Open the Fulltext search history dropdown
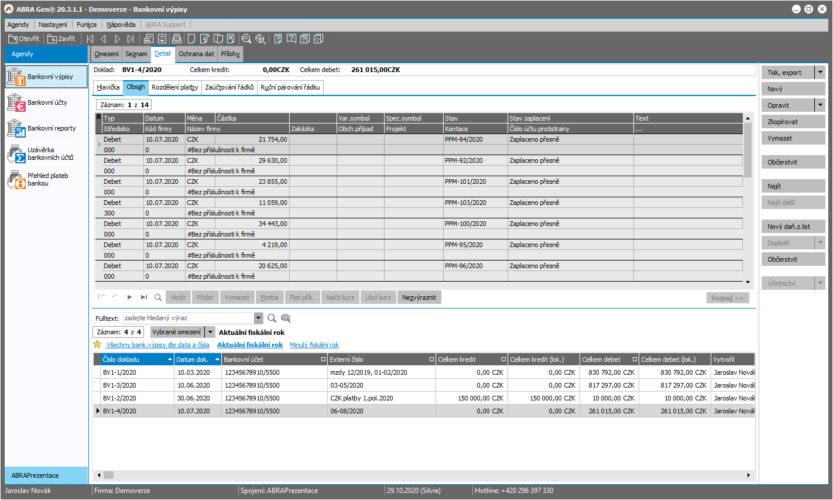 [258, 318]
